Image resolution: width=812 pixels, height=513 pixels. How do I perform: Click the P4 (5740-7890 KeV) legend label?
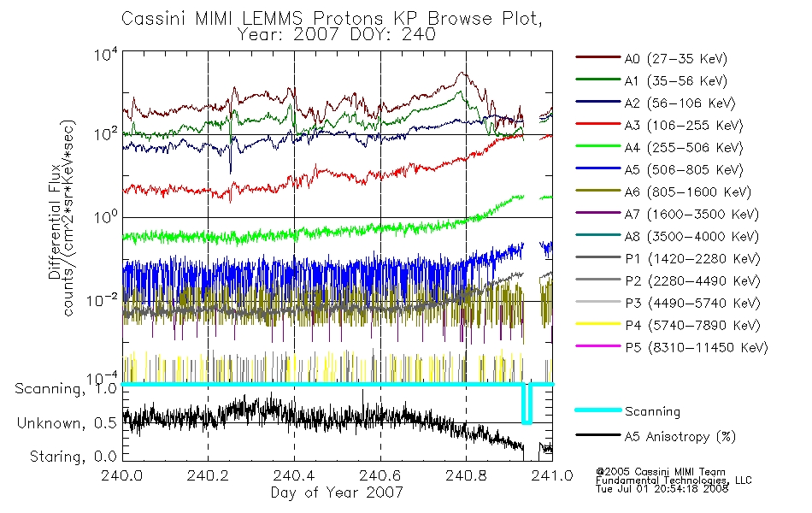click(692, 326)
